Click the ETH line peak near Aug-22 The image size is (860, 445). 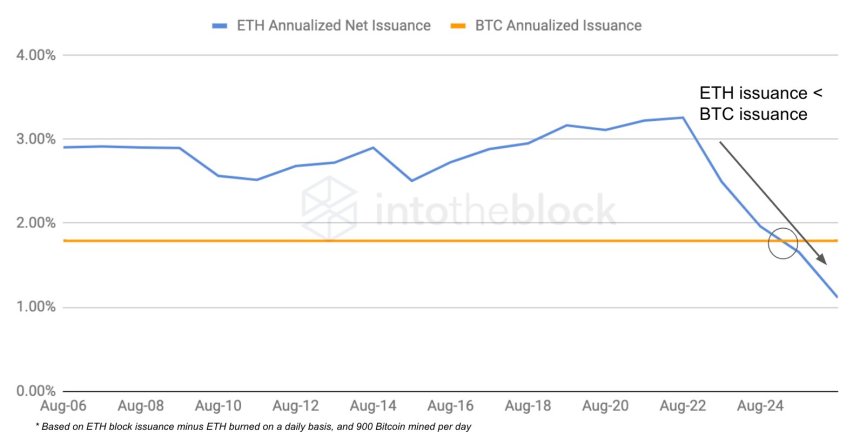(x=683, y=118)
